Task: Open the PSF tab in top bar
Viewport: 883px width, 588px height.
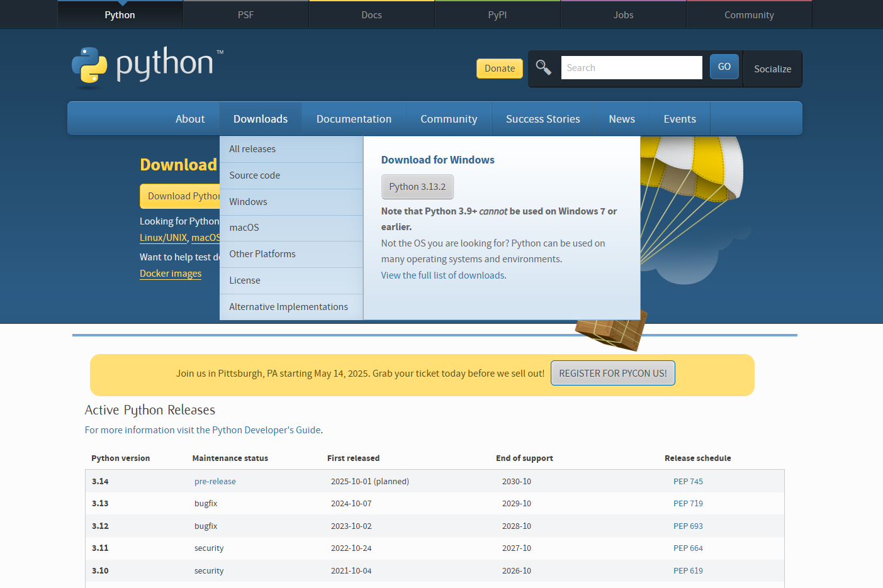Action: pos(245,14)
